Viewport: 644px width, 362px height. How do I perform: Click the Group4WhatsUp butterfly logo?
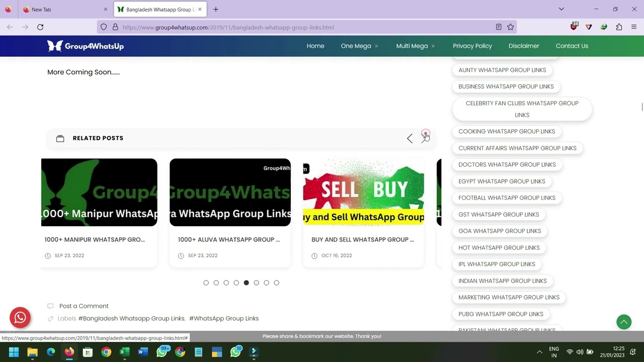point(86,46)
